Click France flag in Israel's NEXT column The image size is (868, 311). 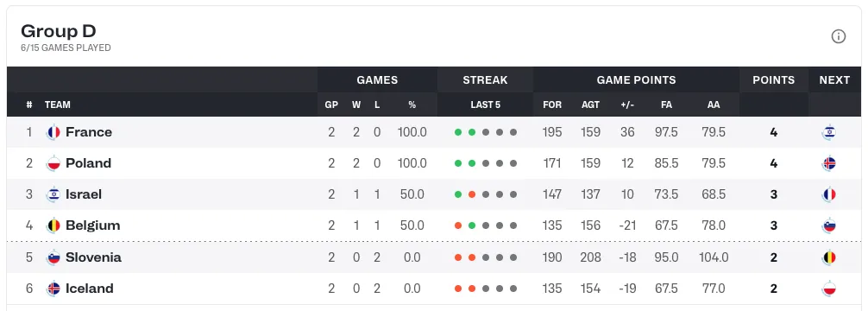coord(828,194)
